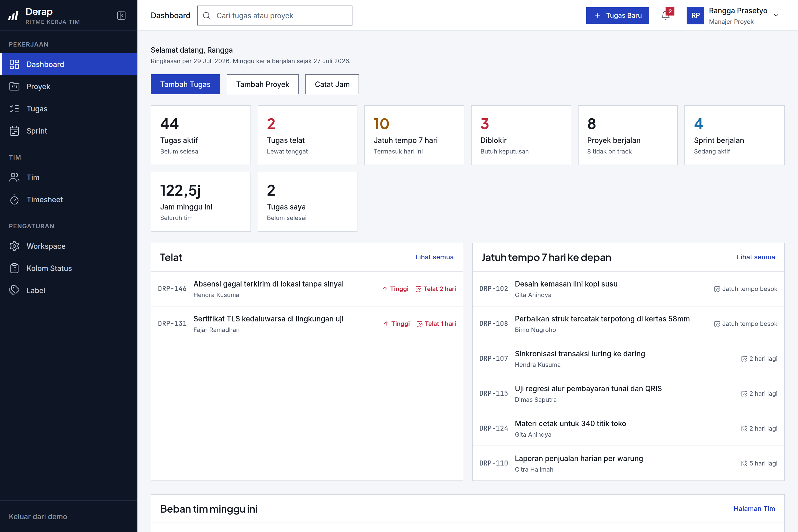Screen dimensions: 798x532
Task: Click the calendar icon beside Telat 2 hari
Action: pos(418,289)
